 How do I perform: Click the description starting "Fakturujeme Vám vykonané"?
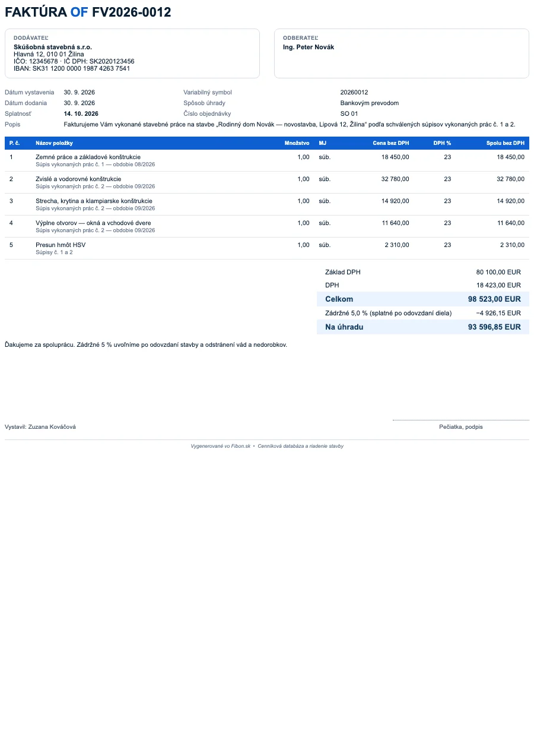290,125
